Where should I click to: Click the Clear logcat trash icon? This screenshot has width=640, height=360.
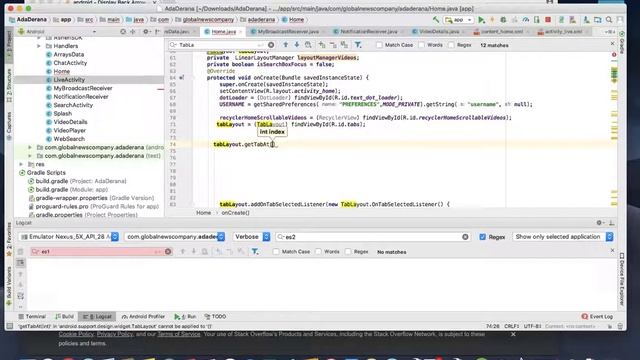pyautogui.click(x=20, y=252)
